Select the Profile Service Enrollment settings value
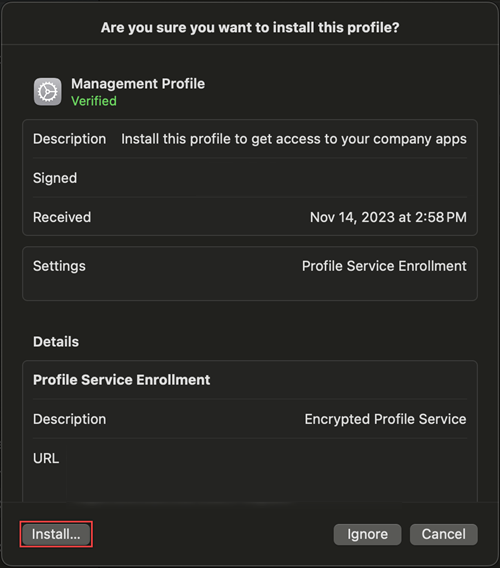This screenshot has width=500, height=568. [x=384, y=266]
